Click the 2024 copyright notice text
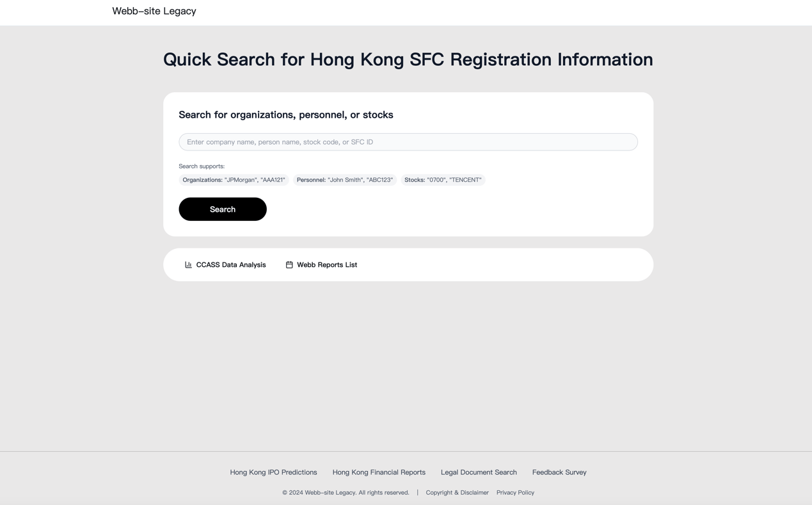This screenshot has width=812, height=505. tap(346, 493)
